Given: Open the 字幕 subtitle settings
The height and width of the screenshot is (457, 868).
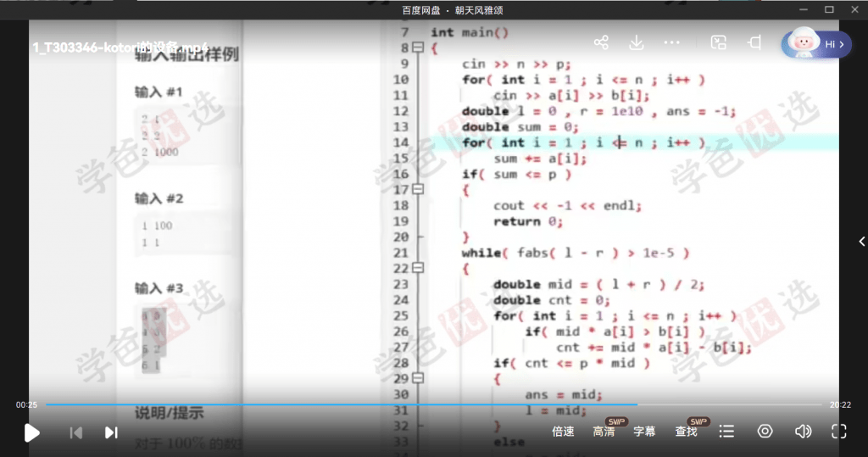Looking at the screenshot, I should 644,432.
